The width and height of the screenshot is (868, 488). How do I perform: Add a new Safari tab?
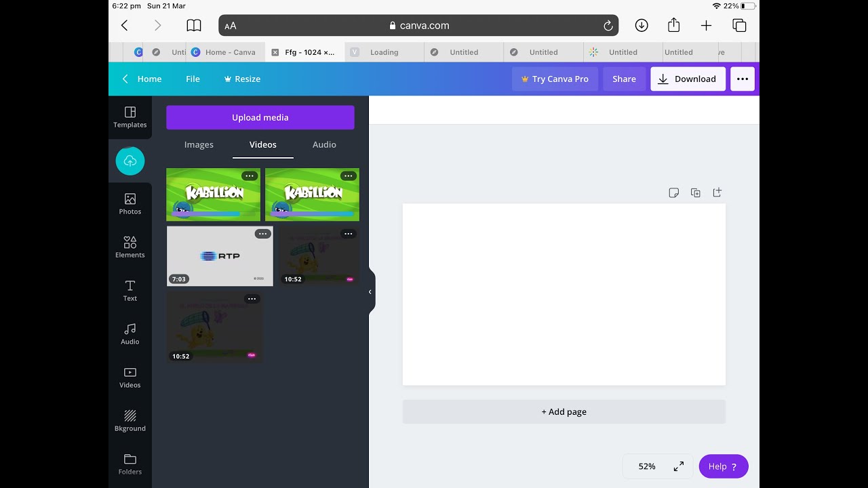pyautogui.click(x=706, y=26)
